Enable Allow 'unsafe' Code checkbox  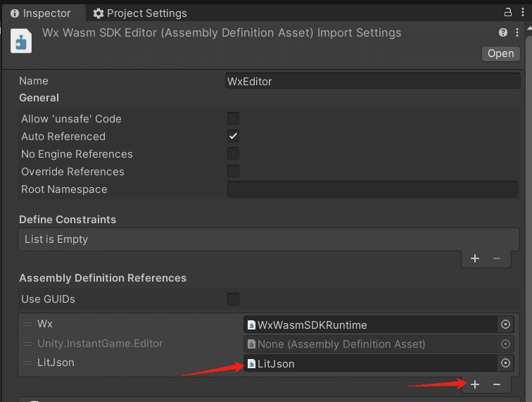(233, 118)
